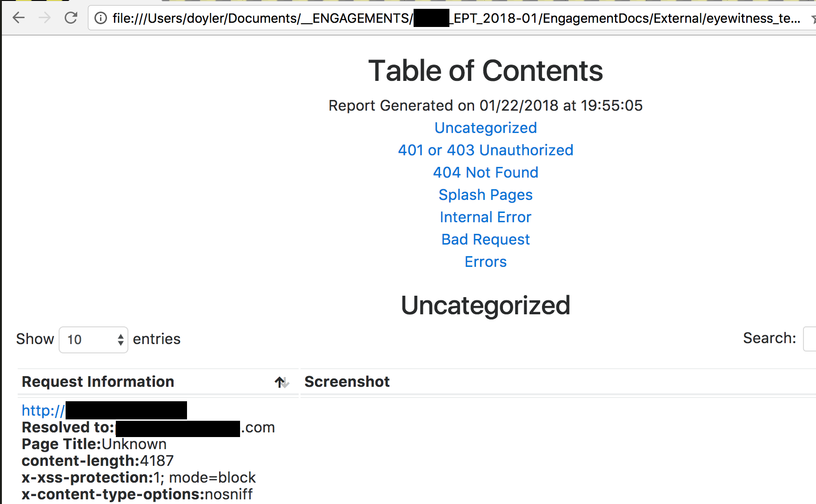Select the Bad Request link
Viewport: 816px width, 504px height.
(486, 239)
